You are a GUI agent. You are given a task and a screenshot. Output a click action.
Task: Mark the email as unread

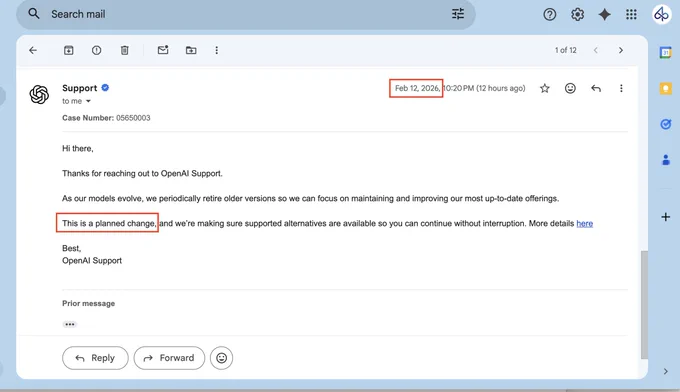pos(163,50)
